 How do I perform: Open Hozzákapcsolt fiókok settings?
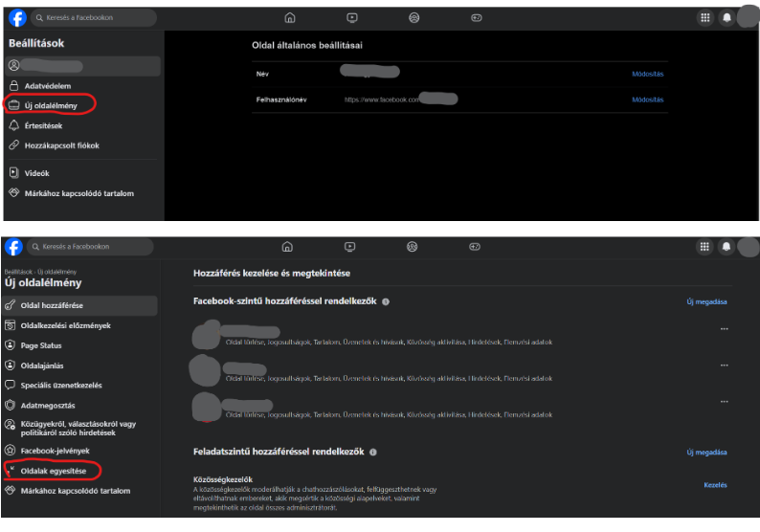(x=82, y=145)
